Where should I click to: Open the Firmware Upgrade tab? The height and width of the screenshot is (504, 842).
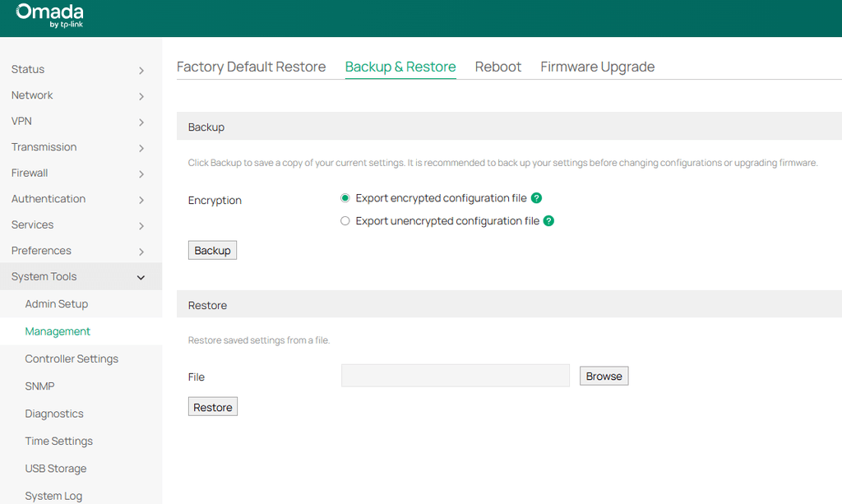click(x=598, y=67)
